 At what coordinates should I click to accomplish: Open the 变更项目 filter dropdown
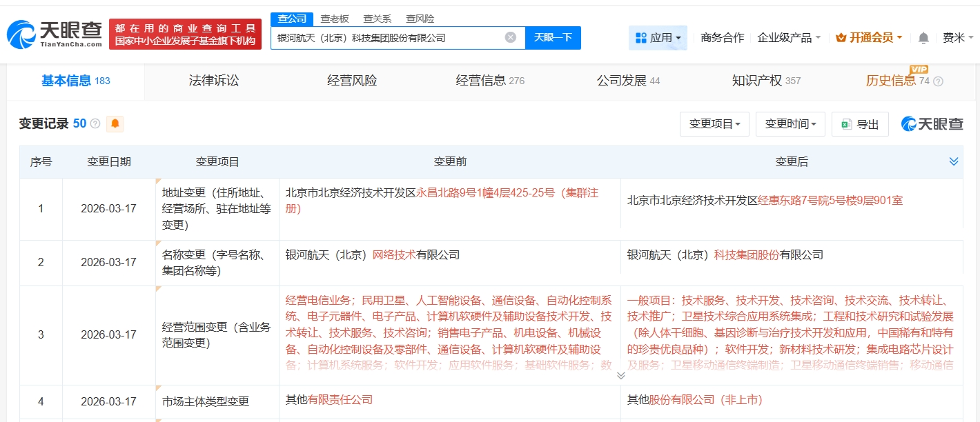tap(714, 124)
